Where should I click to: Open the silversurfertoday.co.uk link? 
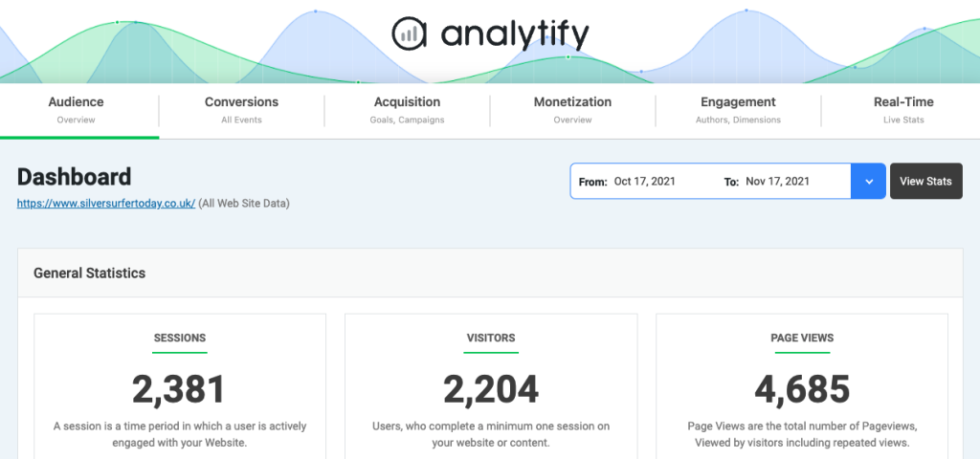pos(106,203)
